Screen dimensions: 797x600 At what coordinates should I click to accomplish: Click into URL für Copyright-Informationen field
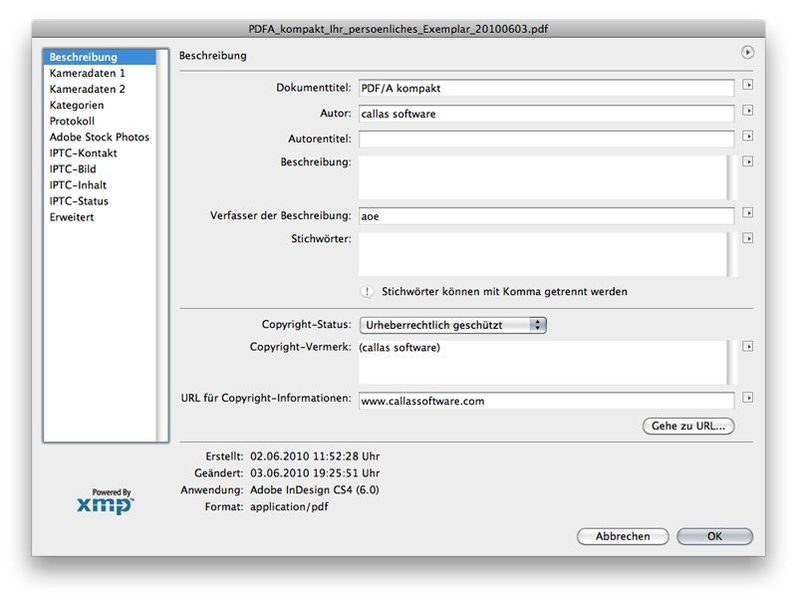pos(546,401)
